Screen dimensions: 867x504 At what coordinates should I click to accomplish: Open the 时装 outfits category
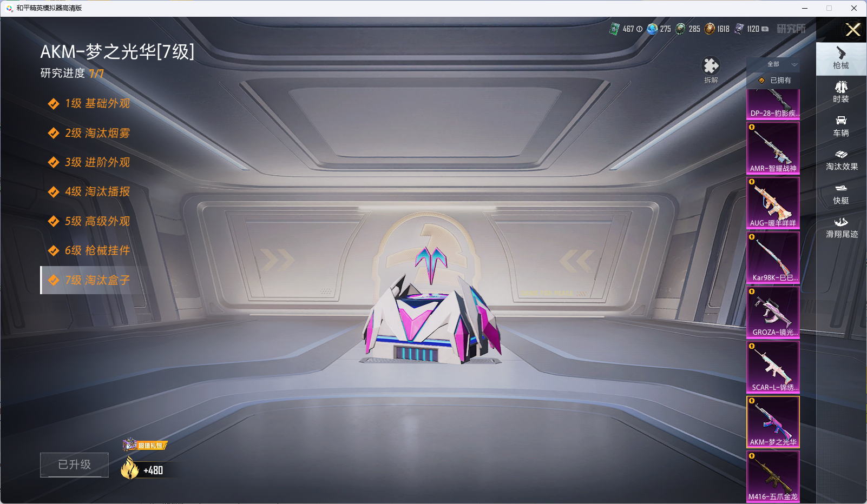[x=840, y=91]
